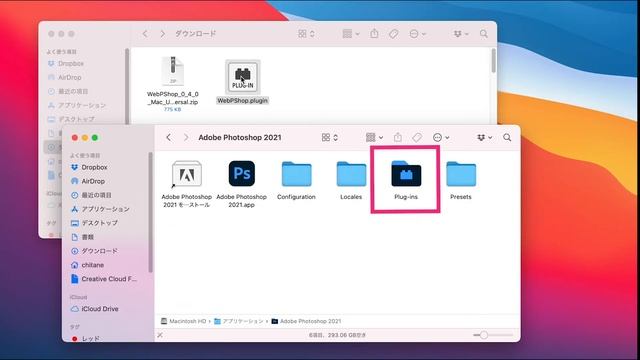Select the WebPShop zip file in Downloads window
This screenshot has height=360, width=640.
pyautogui.click(x=173, y=71)
